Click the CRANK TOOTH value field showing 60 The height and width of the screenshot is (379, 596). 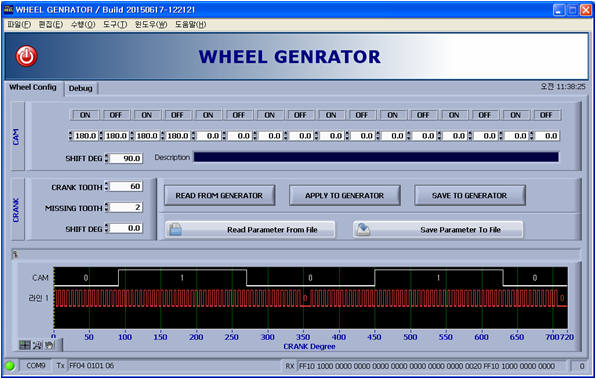coord(126,186)
